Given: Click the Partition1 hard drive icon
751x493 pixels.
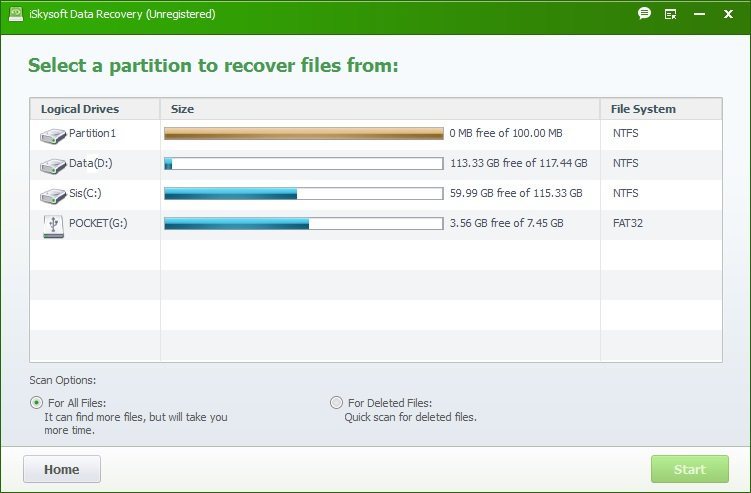Looking at the screenshot, I should point(53,136).
